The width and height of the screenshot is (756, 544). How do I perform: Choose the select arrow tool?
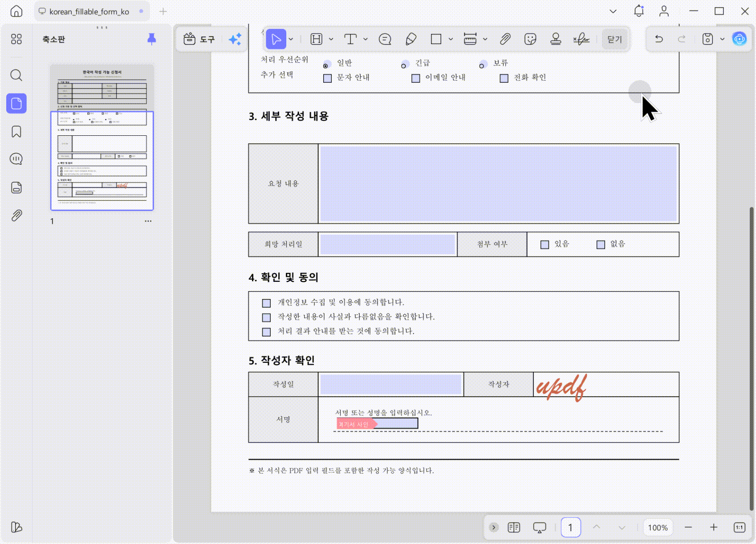276,39
